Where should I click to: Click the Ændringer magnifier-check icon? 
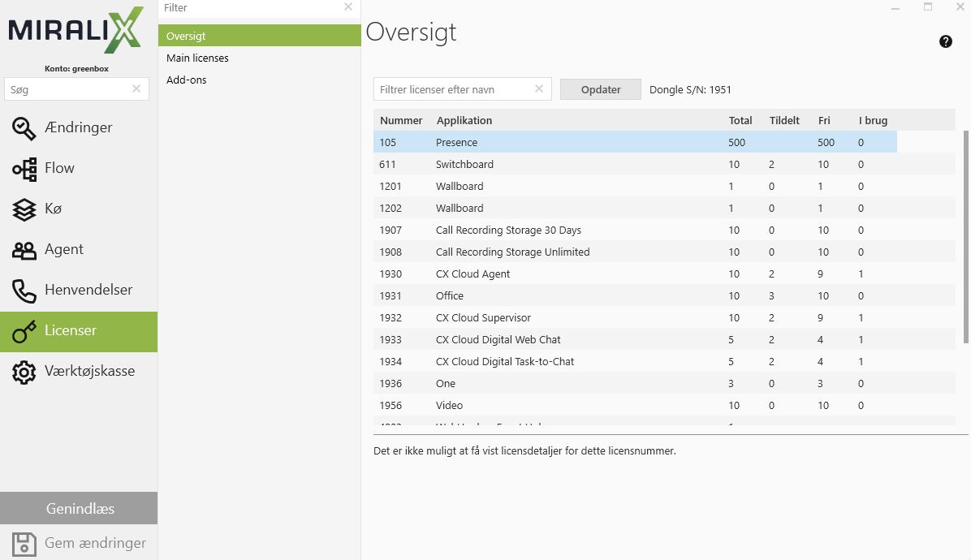pyautogui.click(x=24, y=128)
